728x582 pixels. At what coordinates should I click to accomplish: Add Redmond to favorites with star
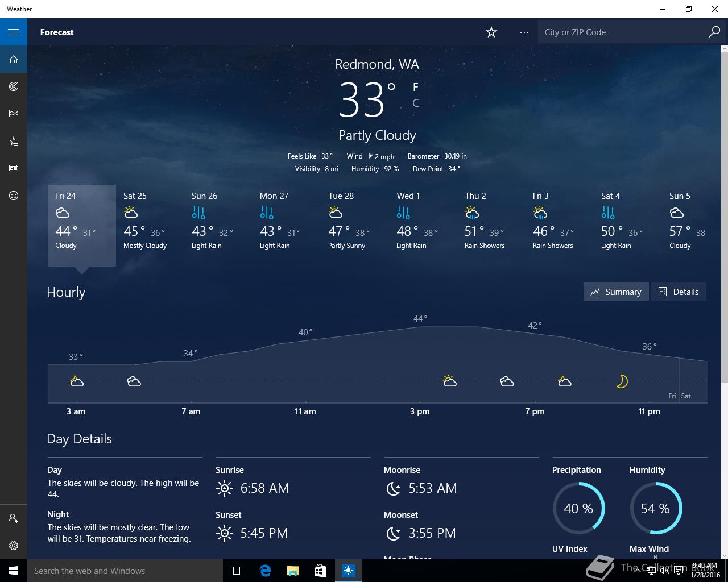[x=491, y=32]
